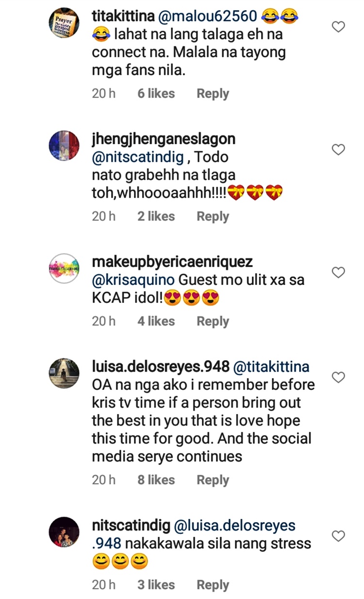The width and height of the screenshot is (364, 599).
Task: Reply to makeupbyericaenriquez's comment
Action: coord(213,321)
